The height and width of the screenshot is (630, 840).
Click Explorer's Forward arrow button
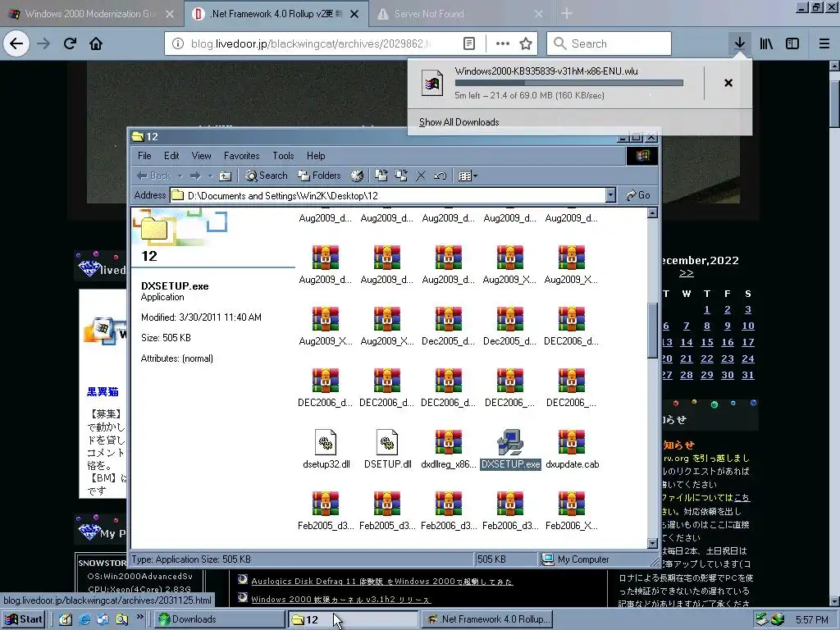195,176
